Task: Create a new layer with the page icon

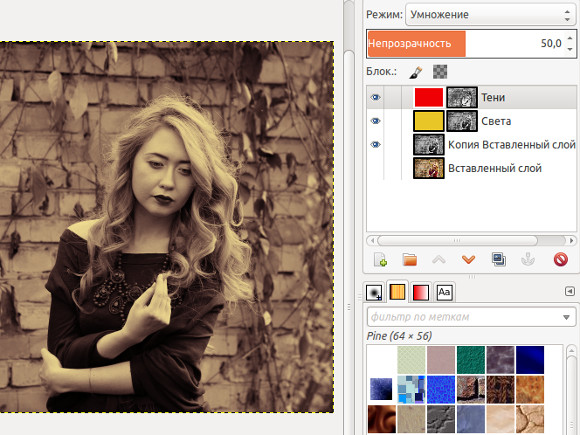Action: [x=381, y=260]
